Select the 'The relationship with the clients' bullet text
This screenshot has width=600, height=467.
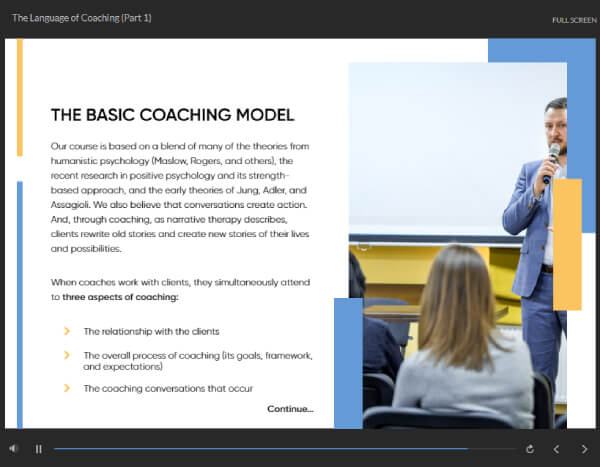click(x=151, y=331)
